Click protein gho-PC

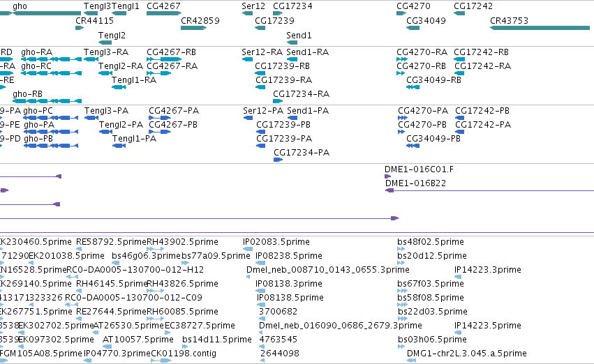click(x=38, y=110)
